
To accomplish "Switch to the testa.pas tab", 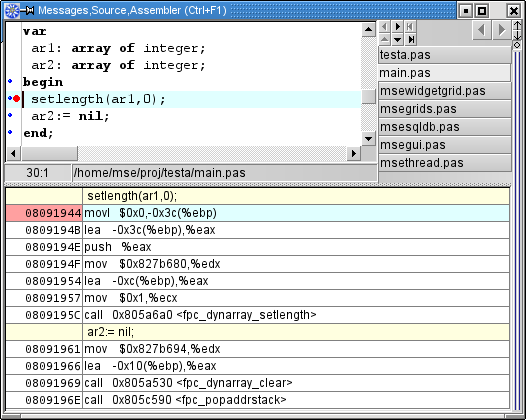I will coord(445,55).
